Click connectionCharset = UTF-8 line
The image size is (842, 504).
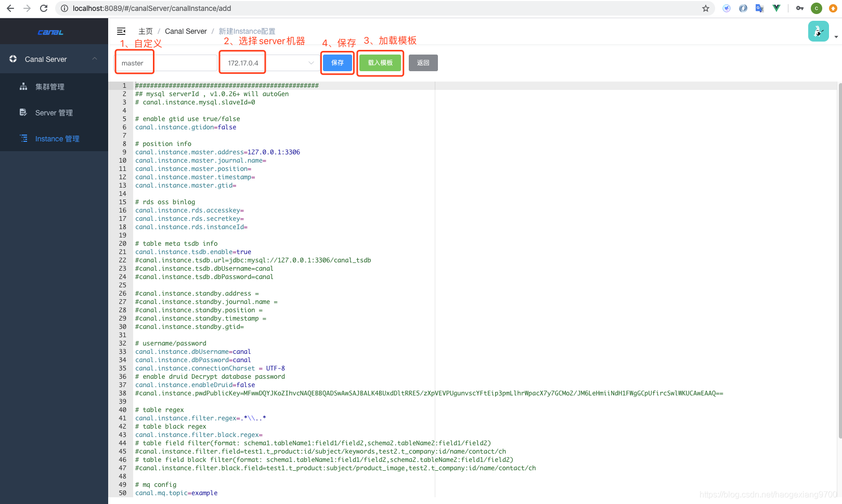[x=210, y=368]
